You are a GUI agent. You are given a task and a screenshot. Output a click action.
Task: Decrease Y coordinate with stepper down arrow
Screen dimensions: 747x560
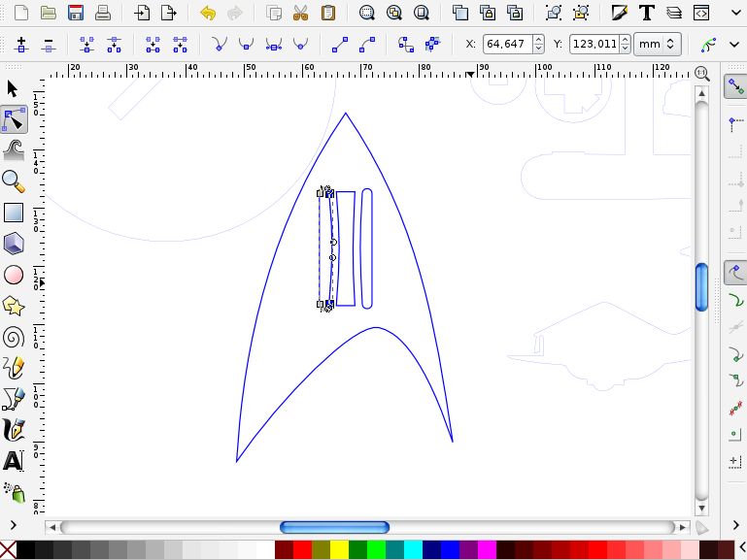click(625, 49)
